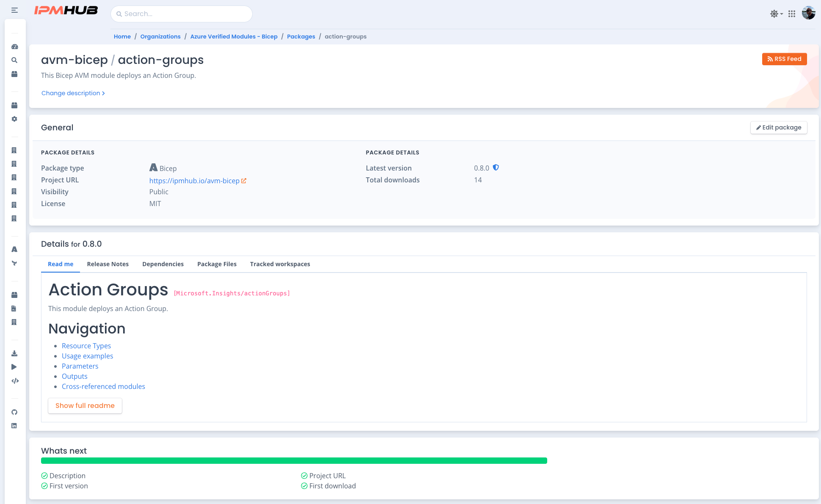Switch to the Release Notes tab

click(108, 264)
